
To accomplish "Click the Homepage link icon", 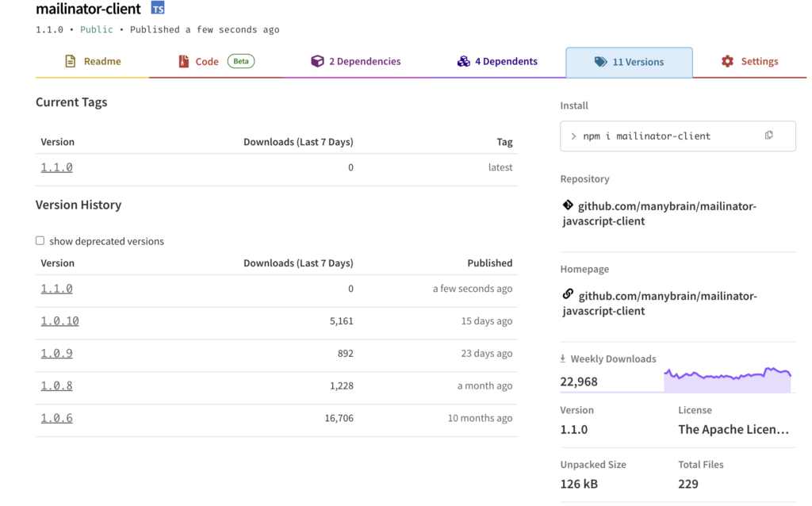I will (568, 295).
